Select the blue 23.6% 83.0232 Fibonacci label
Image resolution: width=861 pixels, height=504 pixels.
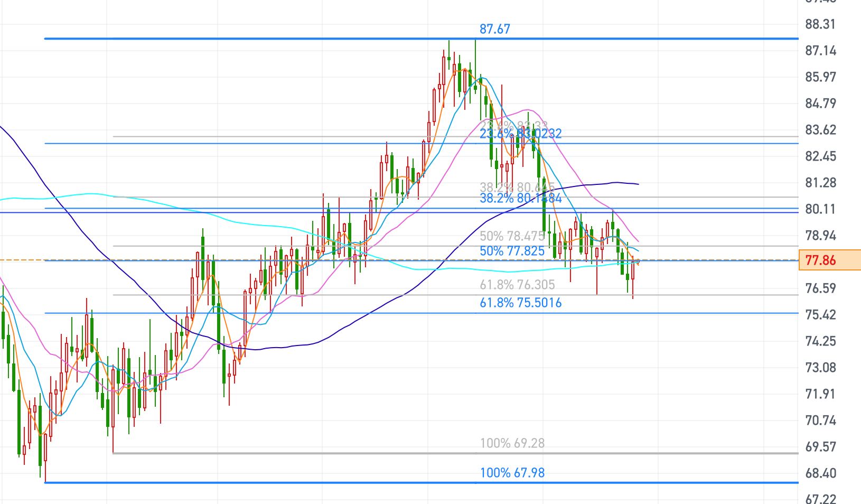point(521,134)
